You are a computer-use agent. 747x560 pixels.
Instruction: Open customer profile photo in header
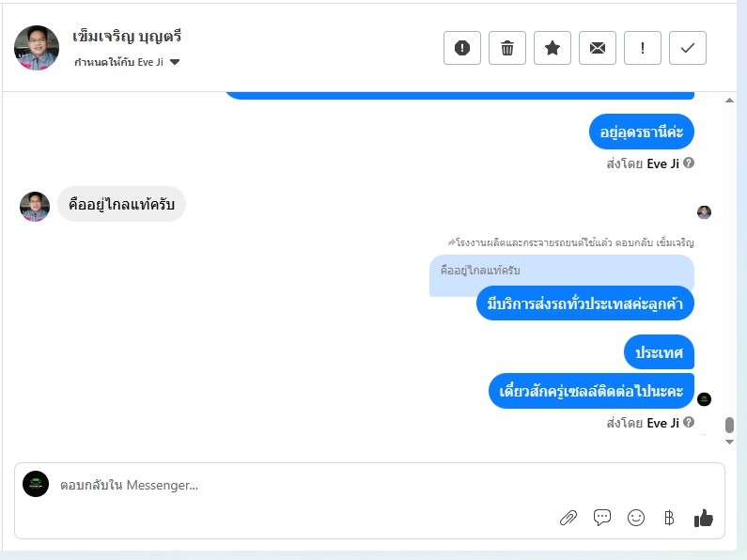pos(37,48)
